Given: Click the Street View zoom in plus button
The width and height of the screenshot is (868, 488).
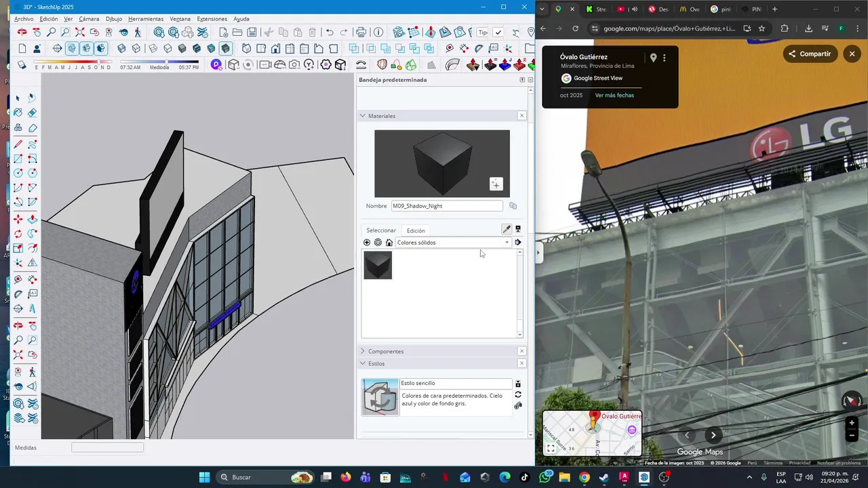Looking at the screenshot, I should (852, 423).
